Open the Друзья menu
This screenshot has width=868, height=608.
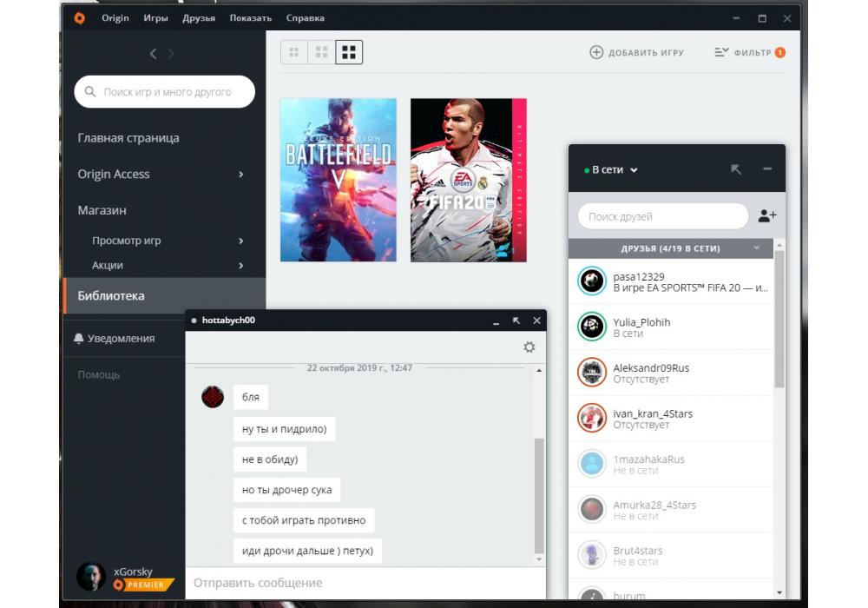coord(199,18)
